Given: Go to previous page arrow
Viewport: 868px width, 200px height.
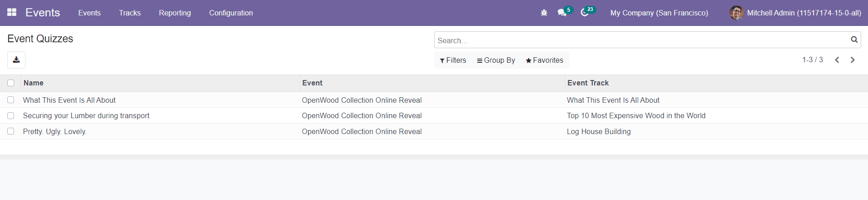Looking at the screenshot, I should 837,60.
